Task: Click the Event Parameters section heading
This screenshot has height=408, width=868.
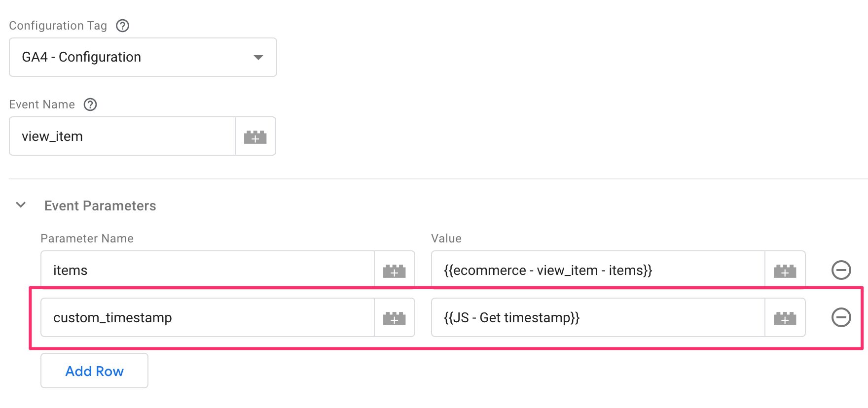Action: tap(100, 206)
